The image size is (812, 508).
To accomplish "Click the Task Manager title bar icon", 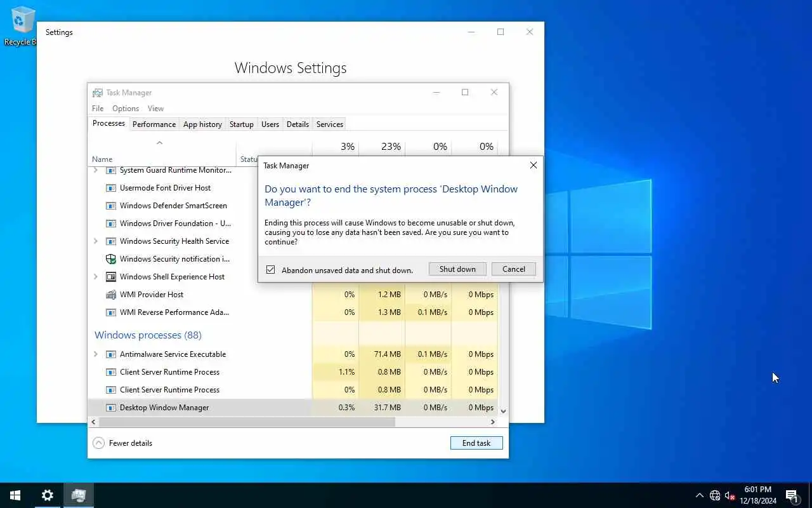I will (x=98, y=93).
